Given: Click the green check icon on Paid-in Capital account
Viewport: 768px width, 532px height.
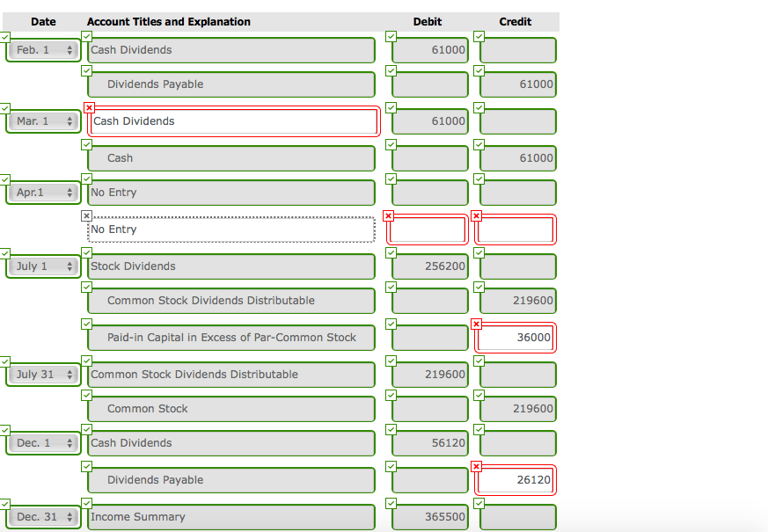Looking at the screenshot, I should [x=87, y=324].
